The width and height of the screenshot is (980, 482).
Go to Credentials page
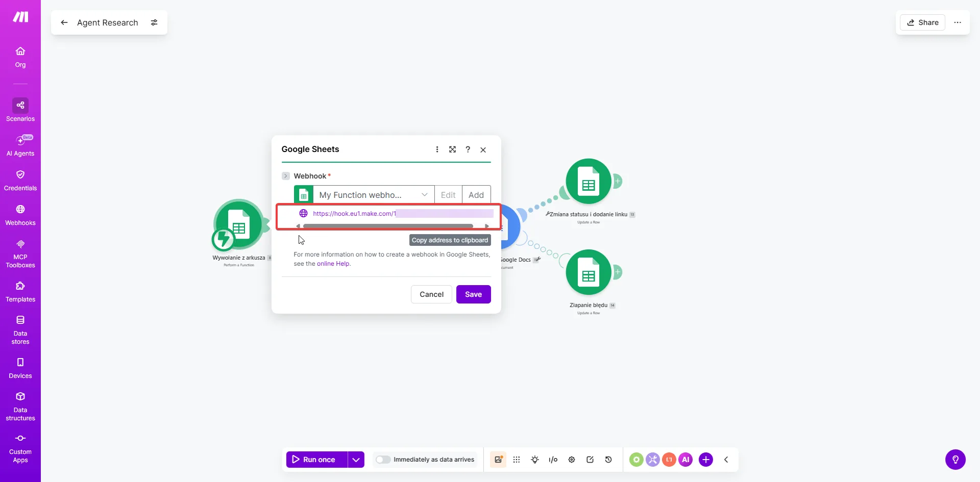[20, 181]
